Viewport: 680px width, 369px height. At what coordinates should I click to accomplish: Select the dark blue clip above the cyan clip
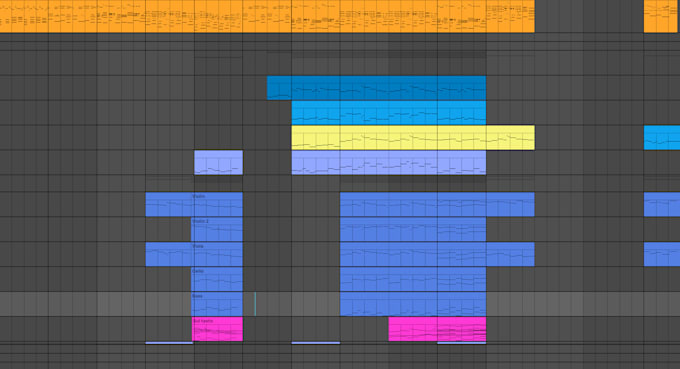pos(376,88)
